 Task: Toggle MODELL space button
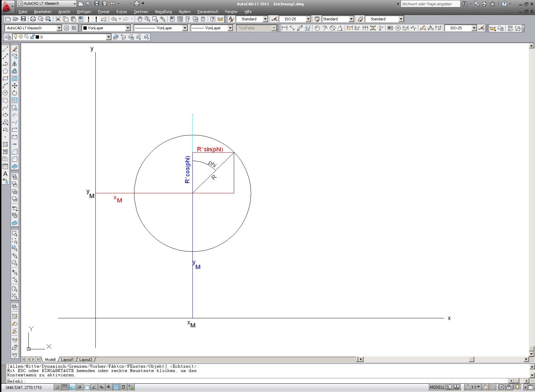(437, 387)
